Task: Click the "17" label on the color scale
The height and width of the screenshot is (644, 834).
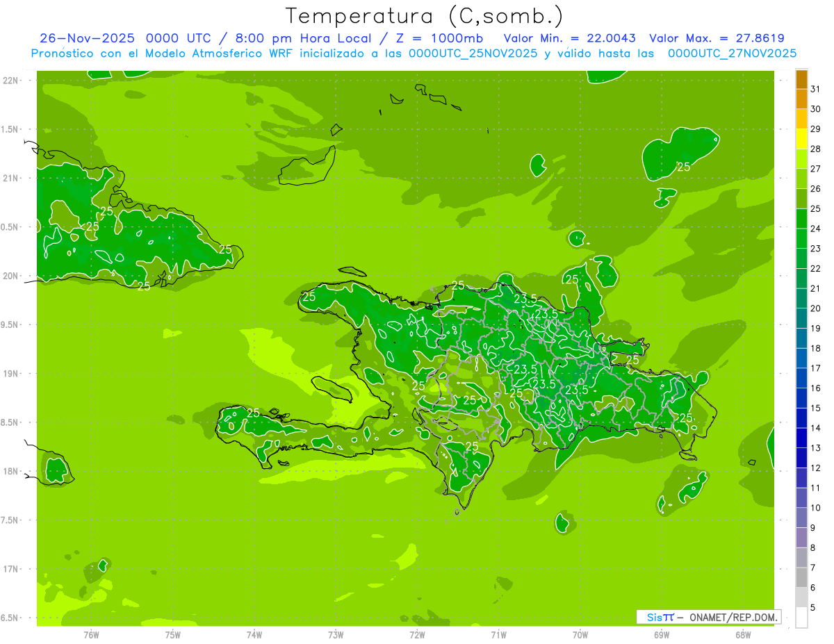Action: click(x=815, y=368)
